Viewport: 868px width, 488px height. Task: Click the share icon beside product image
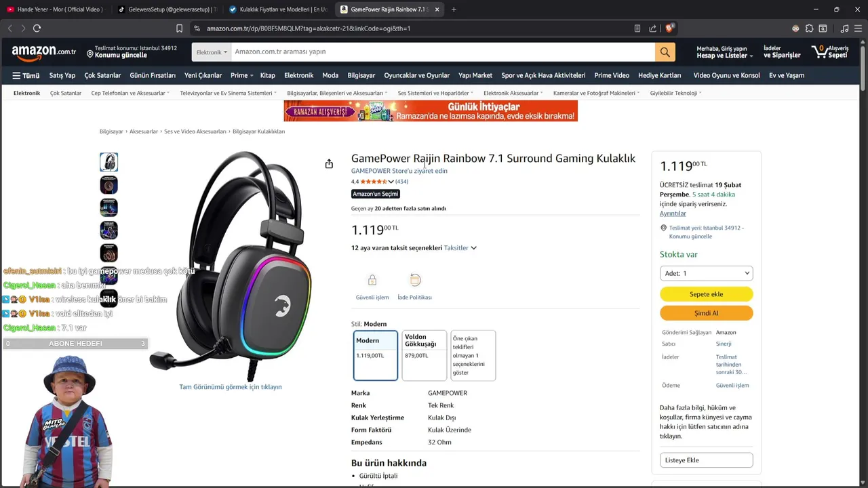(x=329, y=164)
